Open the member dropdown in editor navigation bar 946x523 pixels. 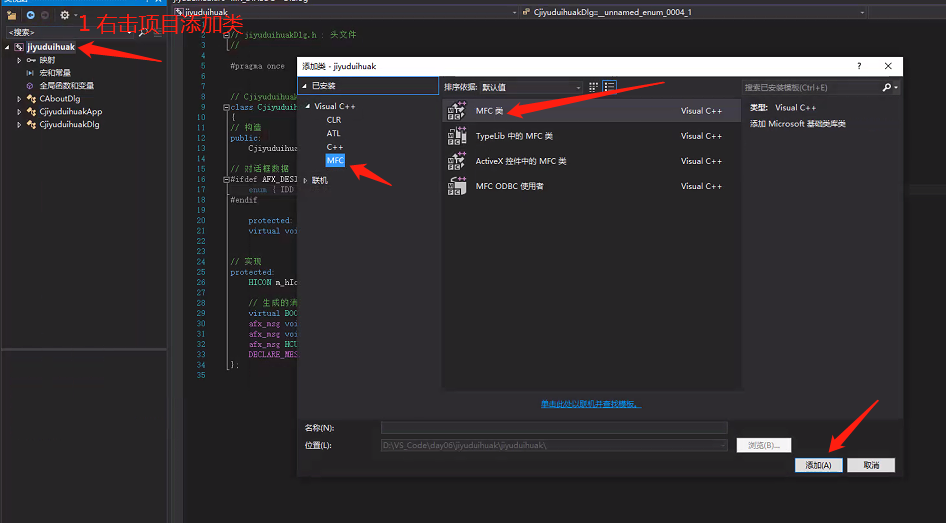pos(862,12)
